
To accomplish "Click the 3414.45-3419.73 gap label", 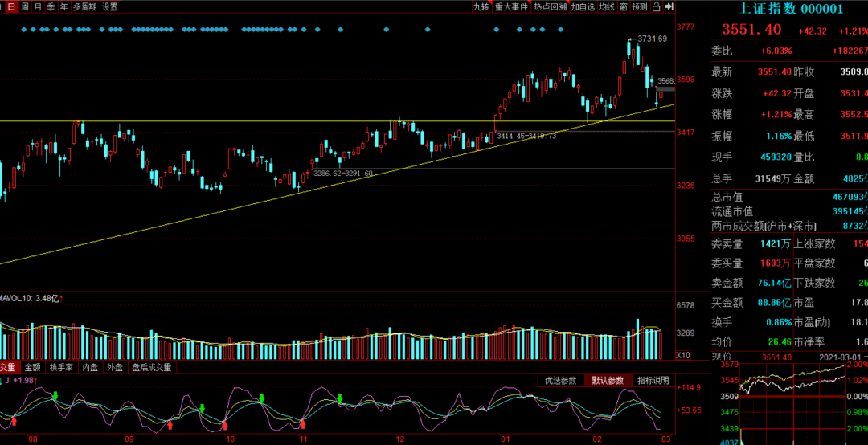I will (526, 136).
